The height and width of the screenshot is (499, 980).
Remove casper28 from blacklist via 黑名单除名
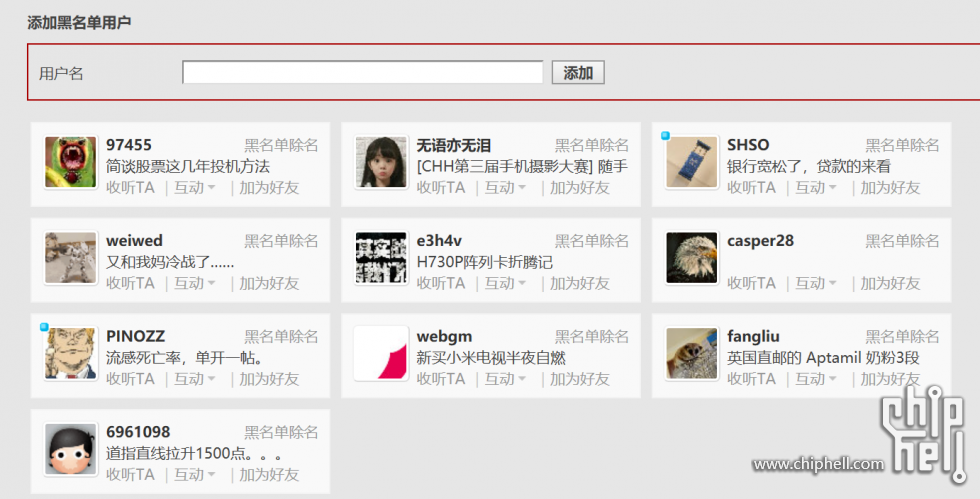click(902, 241)
